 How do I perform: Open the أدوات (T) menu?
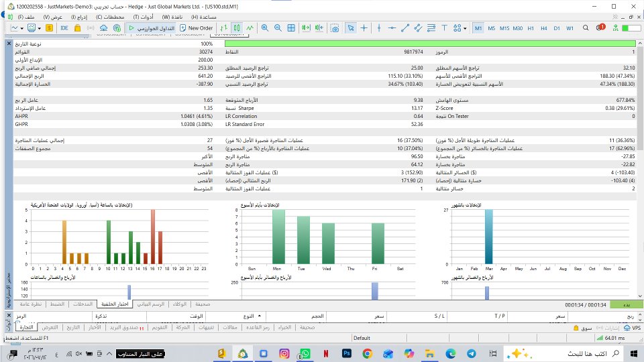144,17
